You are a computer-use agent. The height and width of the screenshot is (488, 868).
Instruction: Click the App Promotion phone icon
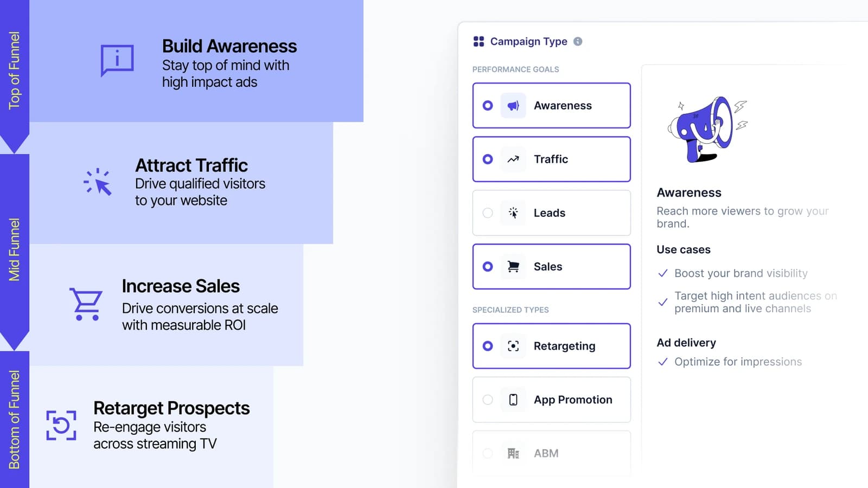tap(513, 400)
